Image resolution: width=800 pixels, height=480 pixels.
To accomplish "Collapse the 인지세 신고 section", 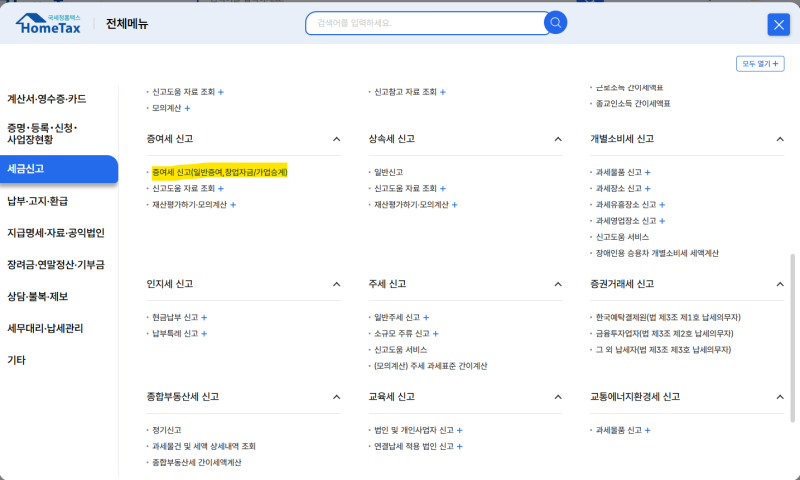I will pos(336,284).
